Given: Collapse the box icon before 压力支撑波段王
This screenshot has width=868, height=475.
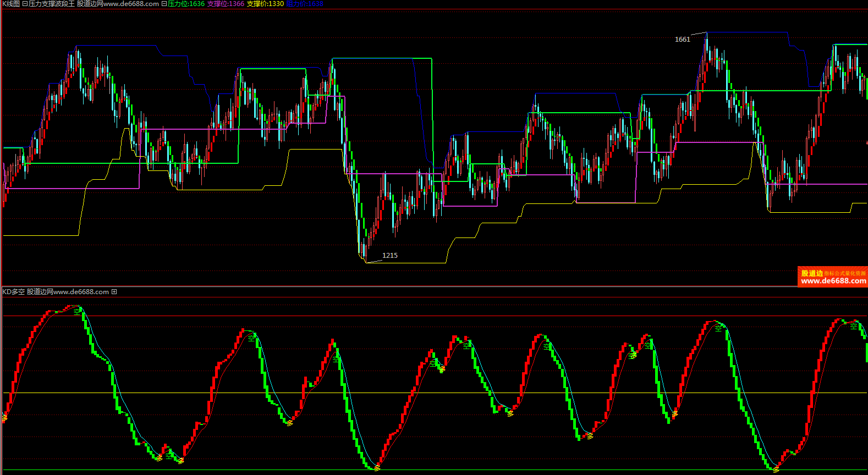Looking at the screenshot, I should click(25, 4).
